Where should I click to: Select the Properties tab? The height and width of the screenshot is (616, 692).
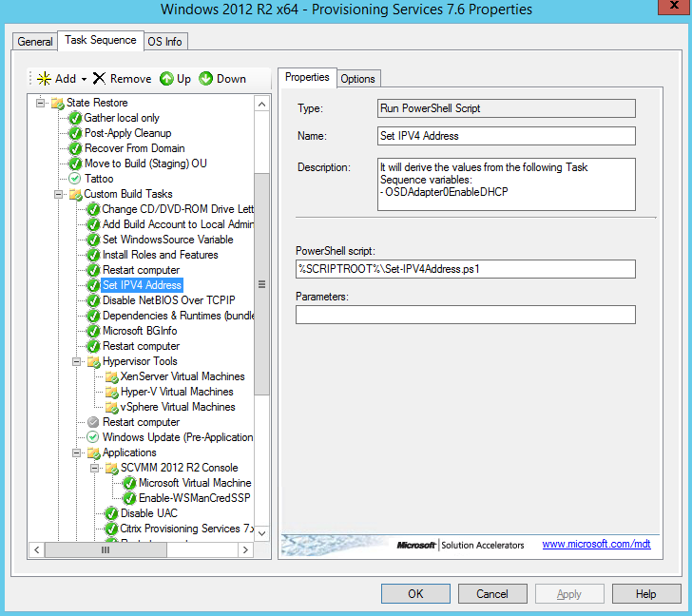307,77
